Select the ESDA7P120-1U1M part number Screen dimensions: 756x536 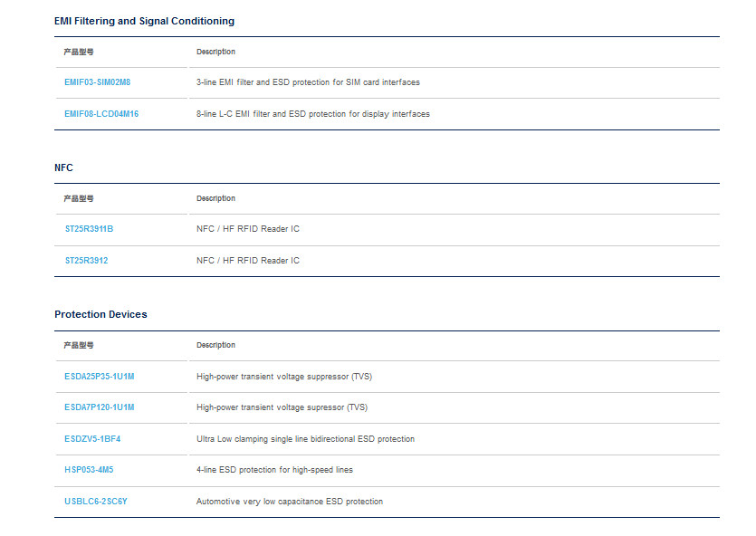(x=100, y=407)
